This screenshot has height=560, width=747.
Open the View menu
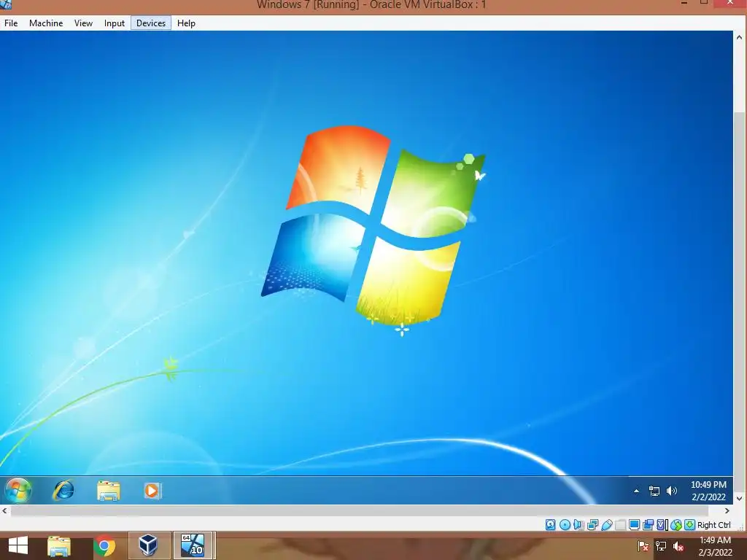[x=83, y=23]
